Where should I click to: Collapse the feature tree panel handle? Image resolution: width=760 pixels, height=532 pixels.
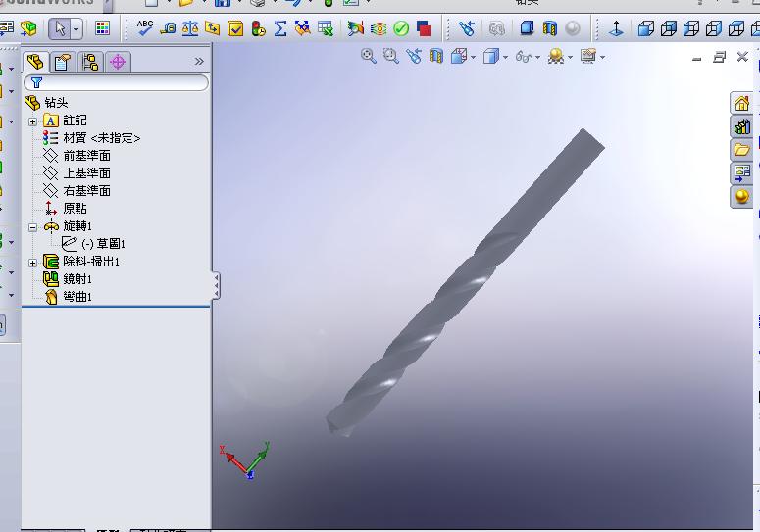click(216, 286)
